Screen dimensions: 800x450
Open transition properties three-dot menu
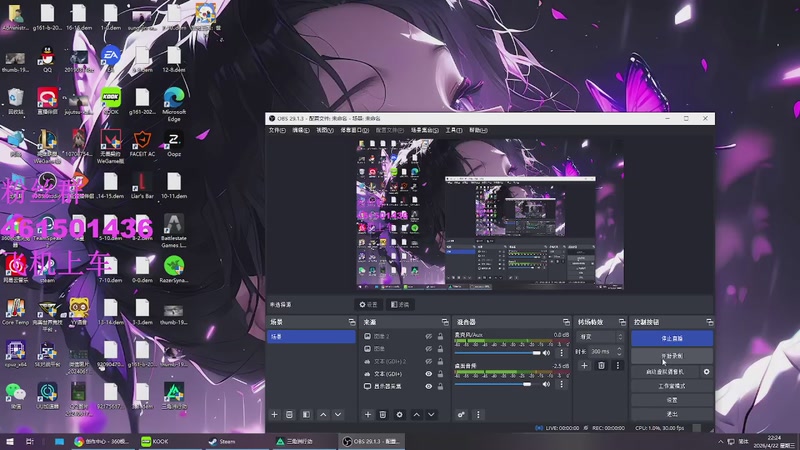click(x=618, y=365)
